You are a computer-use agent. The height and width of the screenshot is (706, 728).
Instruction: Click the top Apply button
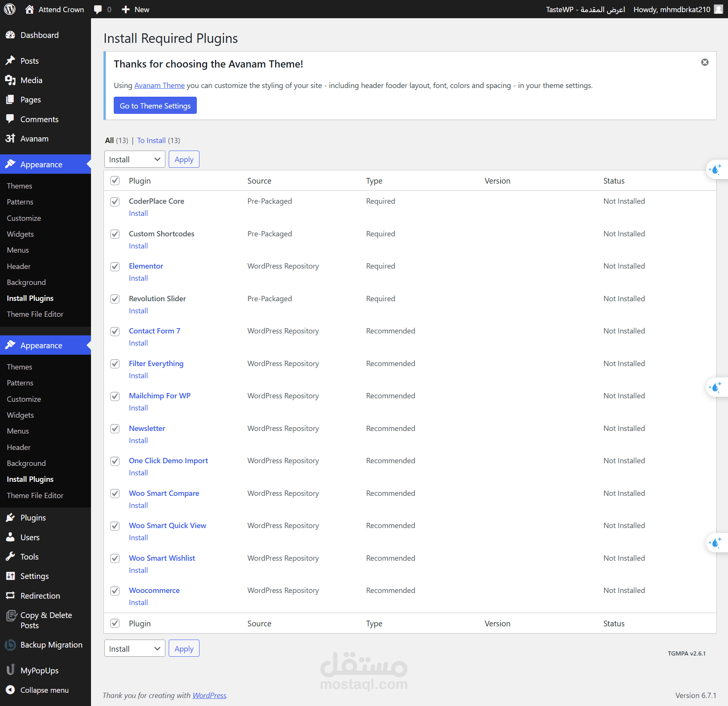184,159
